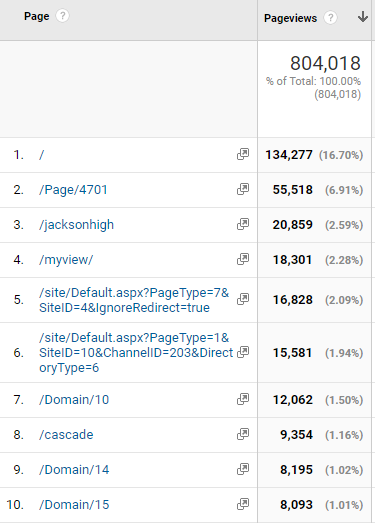Open external link icon for /Page/4701
This screenshot has height=526, width=375.
243,189
